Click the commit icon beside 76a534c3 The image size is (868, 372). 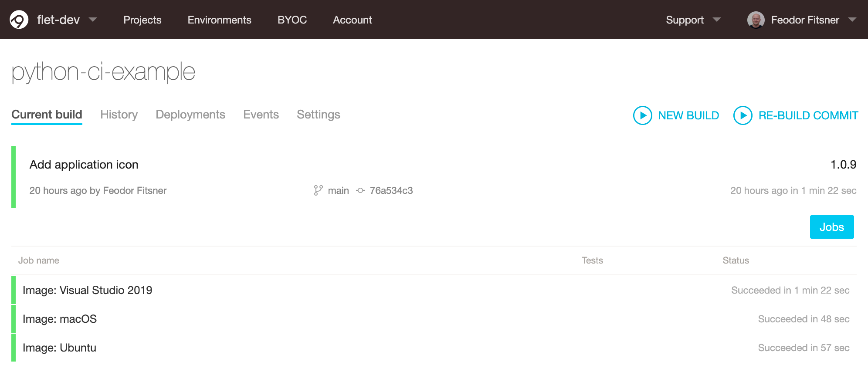[360, 190]
